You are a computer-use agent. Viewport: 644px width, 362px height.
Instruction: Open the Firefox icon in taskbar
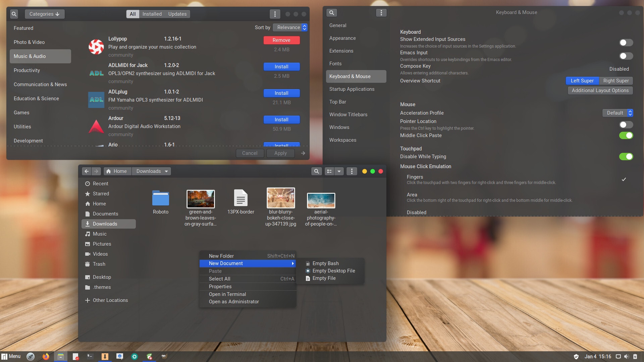pyautogui.click(x=46, y=356)
